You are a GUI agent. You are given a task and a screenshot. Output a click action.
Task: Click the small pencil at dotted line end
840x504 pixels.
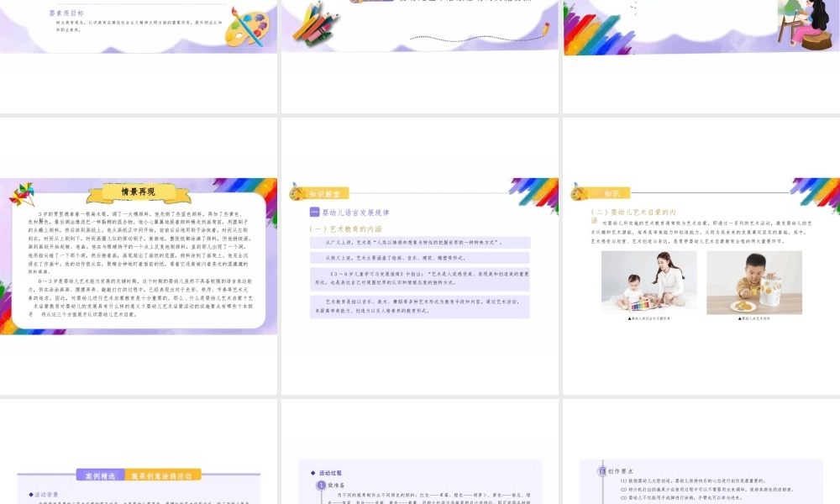pos(545,29)
